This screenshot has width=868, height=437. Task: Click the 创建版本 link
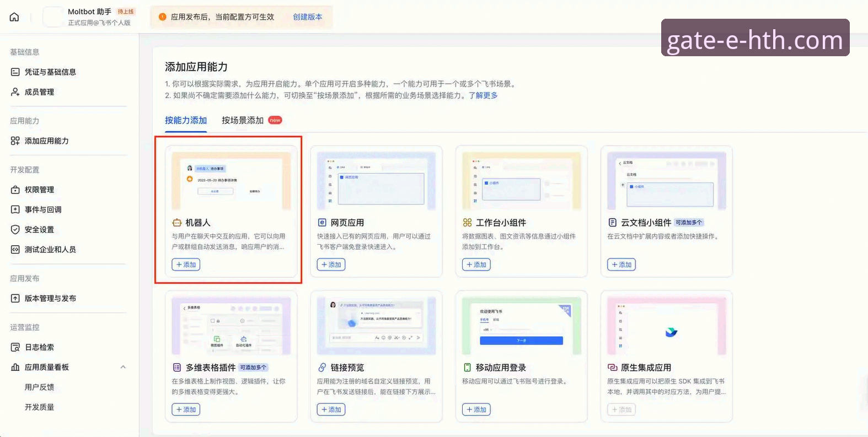[x=308, y=17]
